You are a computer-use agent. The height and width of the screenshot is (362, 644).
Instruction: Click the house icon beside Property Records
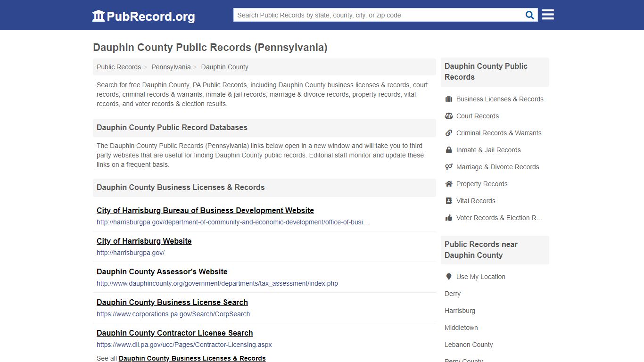[449, 184]
